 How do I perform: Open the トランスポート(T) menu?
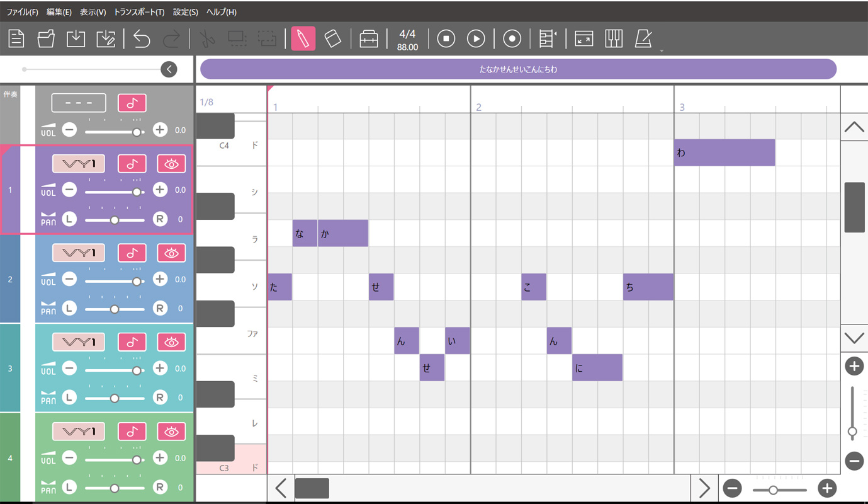[139, 12]
